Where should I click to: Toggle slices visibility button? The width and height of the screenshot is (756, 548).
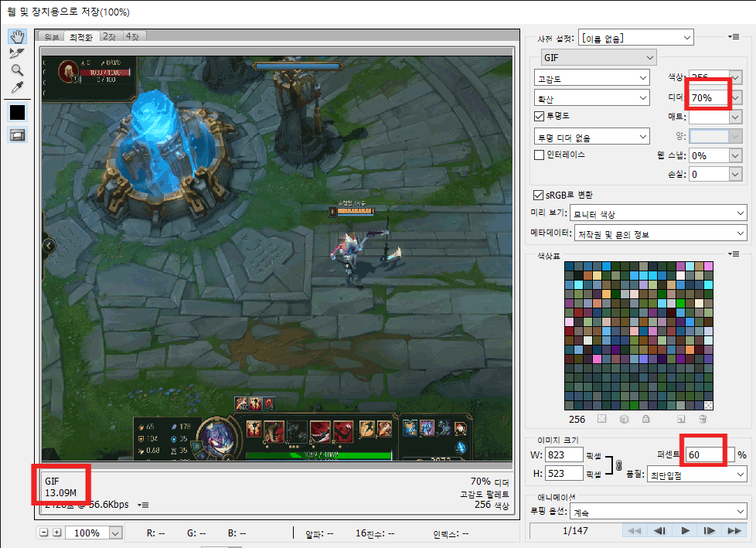17,135
